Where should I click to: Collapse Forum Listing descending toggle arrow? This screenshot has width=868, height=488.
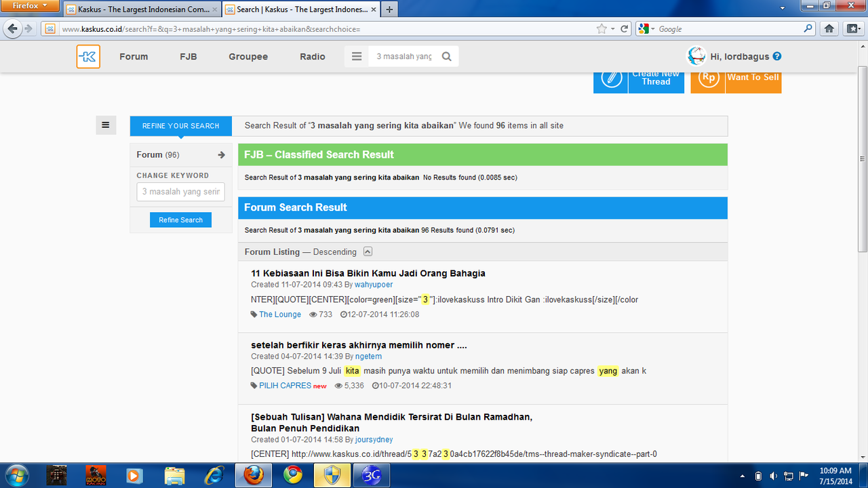368,251
